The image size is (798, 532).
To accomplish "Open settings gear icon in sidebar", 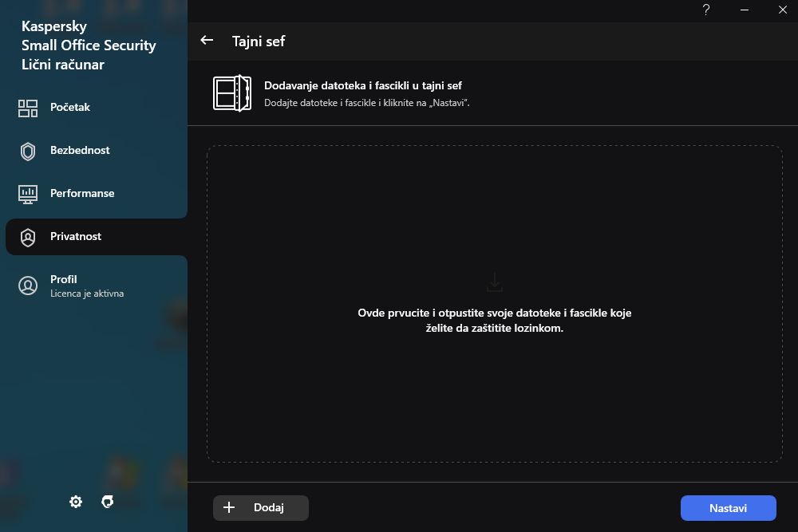I will click(x=76, y=502).
